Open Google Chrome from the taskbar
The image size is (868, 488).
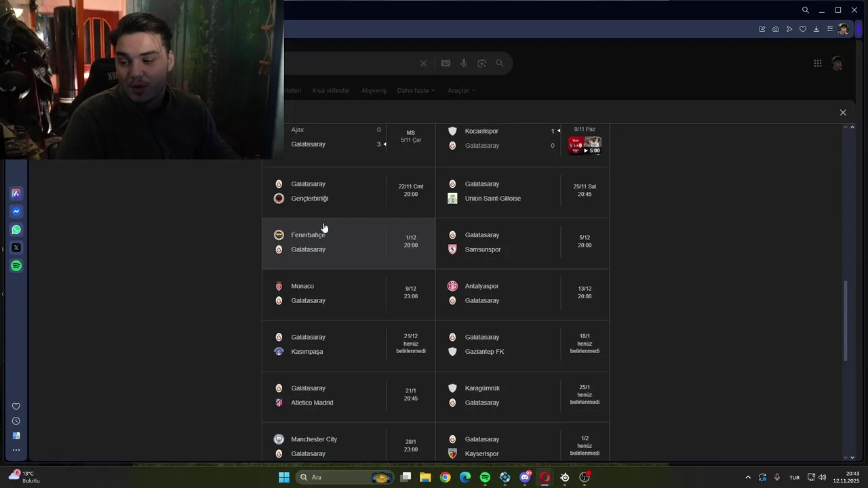click(445, 477)
